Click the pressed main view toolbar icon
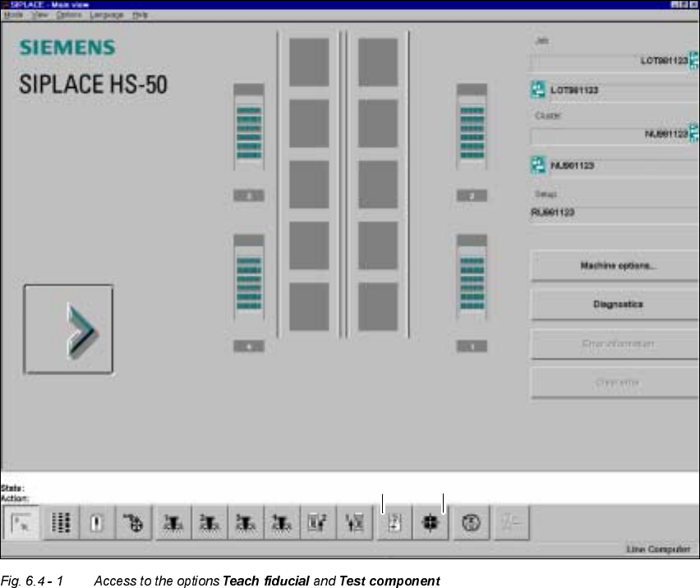 pos(21,522)
